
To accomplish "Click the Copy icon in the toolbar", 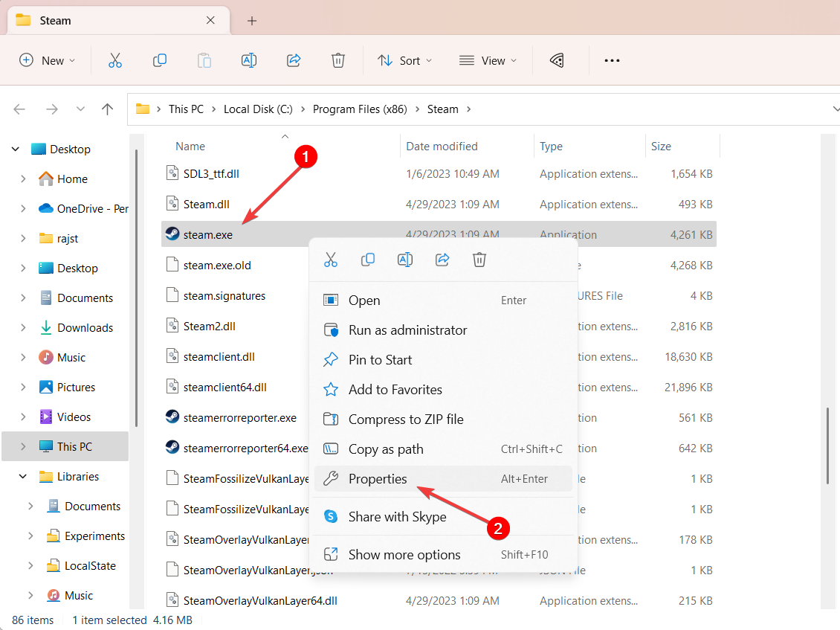I will [160, 60].
